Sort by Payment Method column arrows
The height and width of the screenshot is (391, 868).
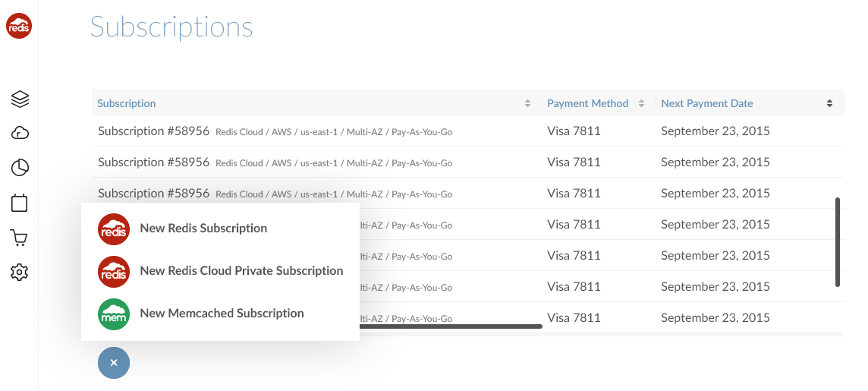pyautogui.click(x=641, y=103)
